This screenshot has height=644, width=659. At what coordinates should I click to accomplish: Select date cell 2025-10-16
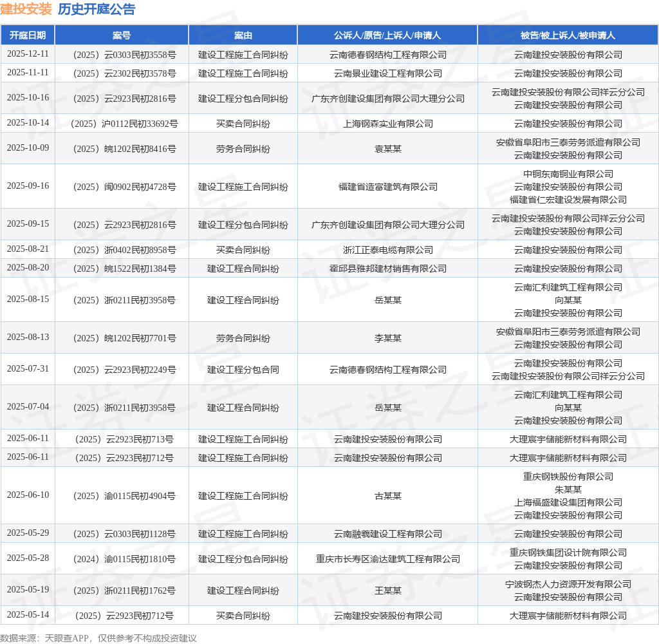pos(28,98)
